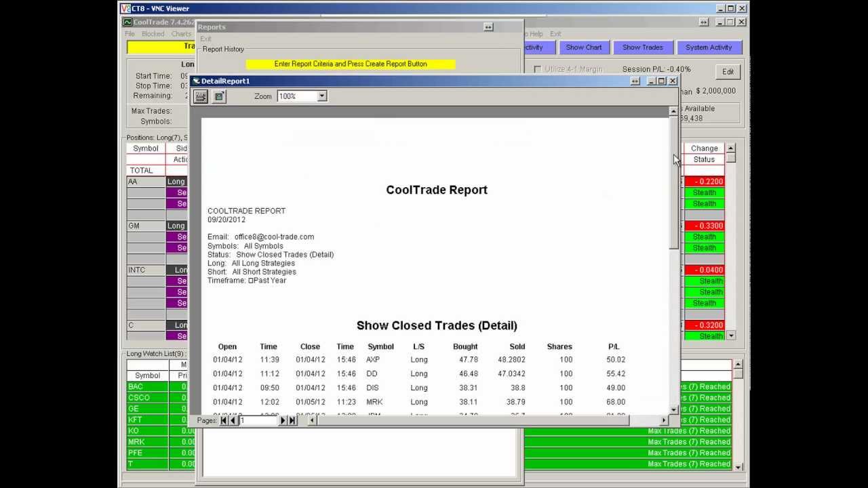This screenshot has height=488, width=868.
Task: Click the System Activity button
Action: click(x=709, y=47)
